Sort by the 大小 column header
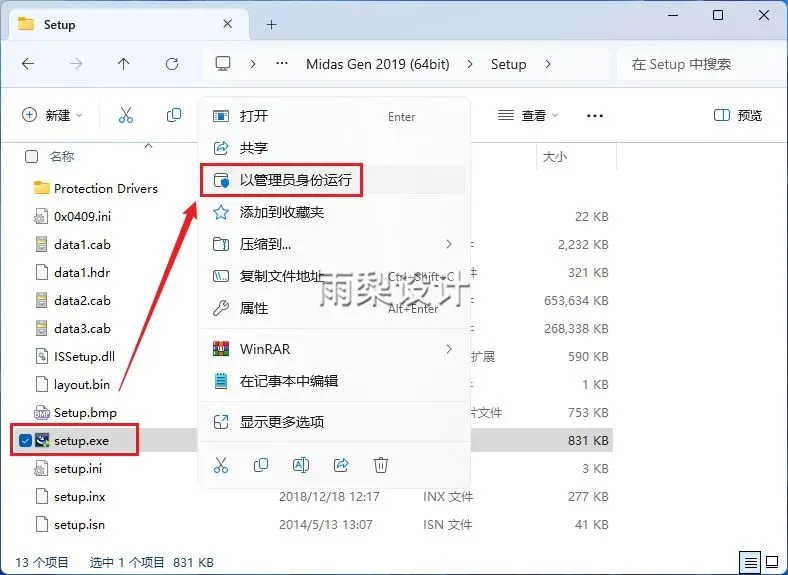Viewport: 788px width, 575px height. 555,156
